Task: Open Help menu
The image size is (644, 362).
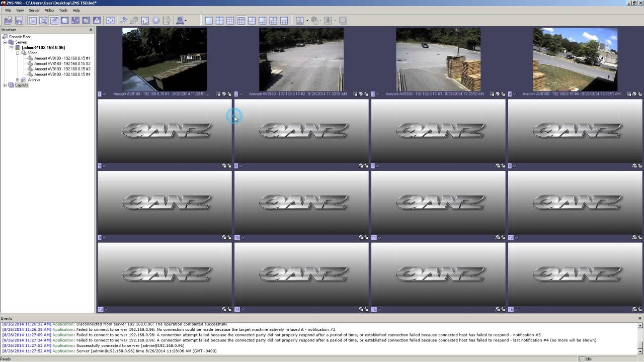Action: [76, 10]
